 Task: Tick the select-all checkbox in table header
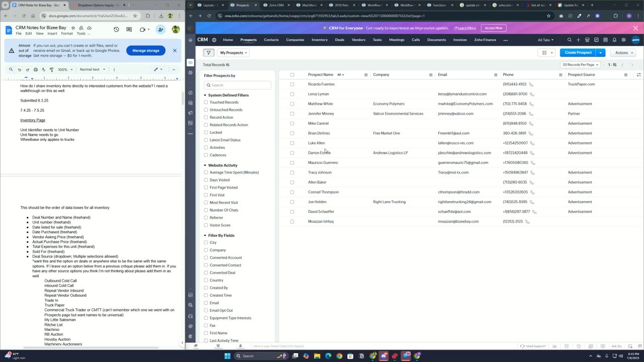pos(292,75)
